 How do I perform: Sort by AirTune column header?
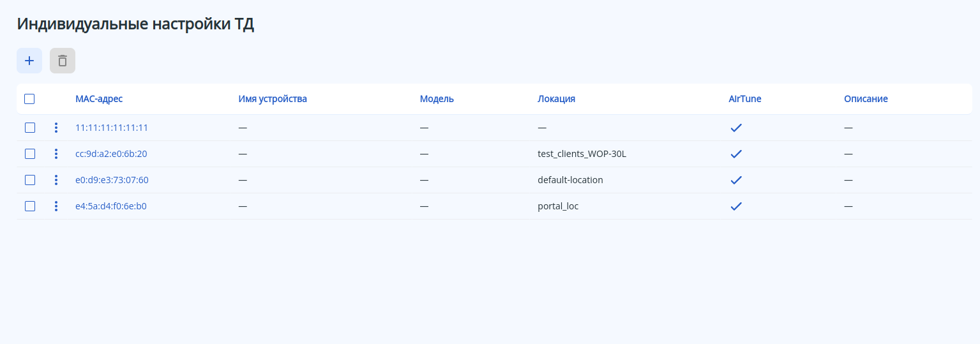pos(745,99)
